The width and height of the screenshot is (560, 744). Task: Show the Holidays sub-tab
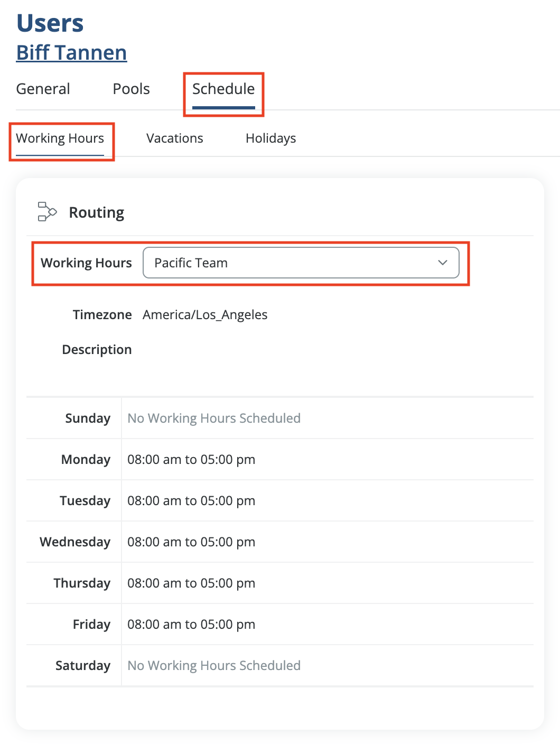point(270,138)
